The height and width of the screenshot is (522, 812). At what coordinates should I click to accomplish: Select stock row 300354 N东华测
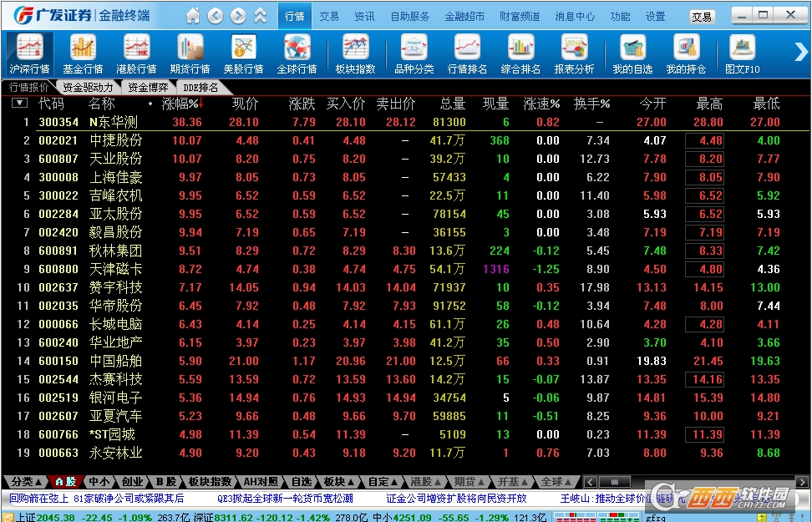407,122
